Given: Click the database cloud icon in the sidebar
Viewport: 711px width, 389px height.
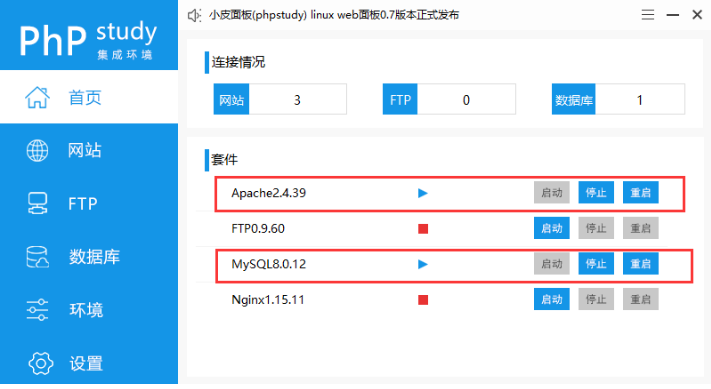Looking at the screenshot, I should [x=37, y=257].
